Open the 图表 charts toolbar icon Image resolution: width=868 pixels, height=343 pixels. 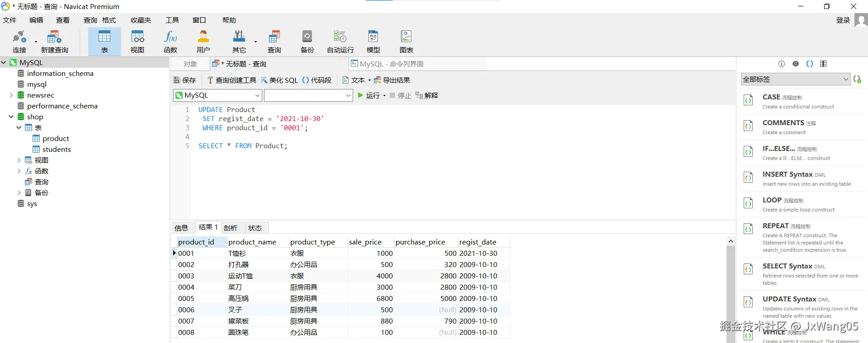coord(406,42)
